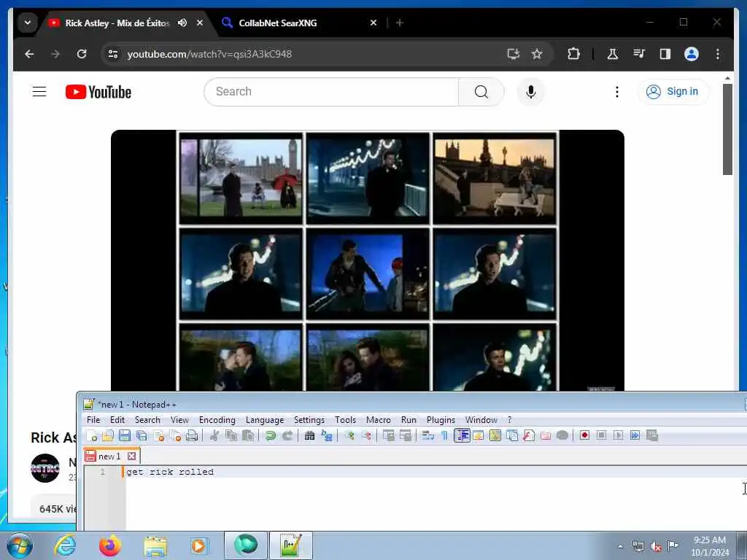Open YouTube settings three-dot menu
The width and height of the screenshot is (747, 560).
(x=617, y=91)
